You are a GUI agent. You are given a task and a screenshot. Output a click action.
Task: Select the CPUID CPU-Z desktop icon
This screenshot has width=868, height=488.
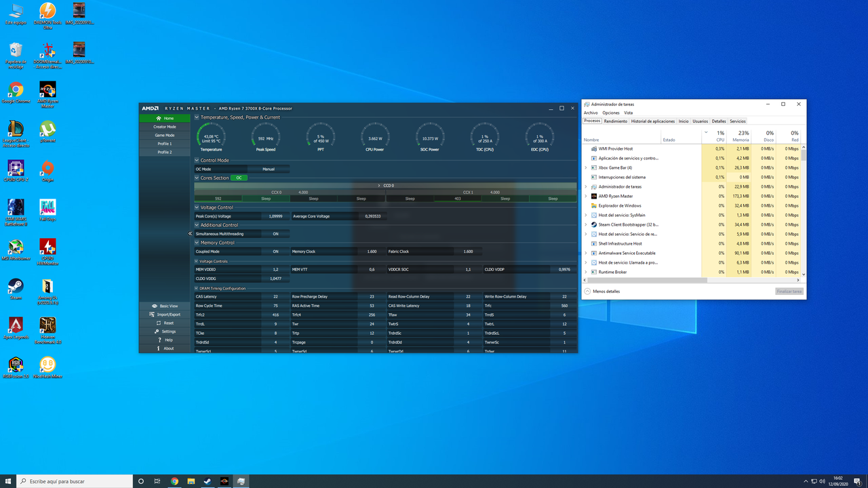[16, 170]
